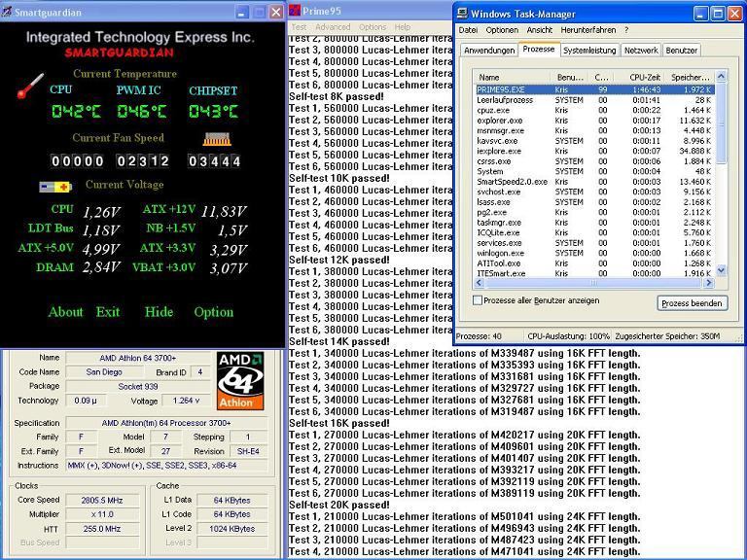Minimize the Smartguardian window
Image resolution: width=747 pixels, height=560 pixels.
[242, 12]
